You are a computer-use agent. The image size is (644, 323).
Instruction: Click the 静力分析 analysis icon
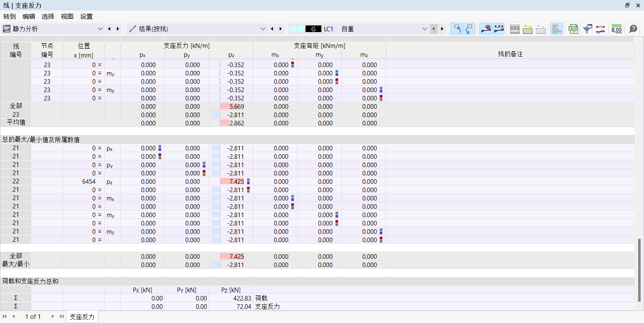[7, 29]
